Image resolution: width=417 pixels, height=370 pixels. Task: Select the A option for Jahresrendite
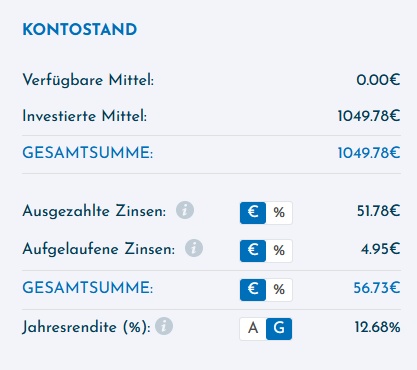pyautogui.click(x=253, y=328)
